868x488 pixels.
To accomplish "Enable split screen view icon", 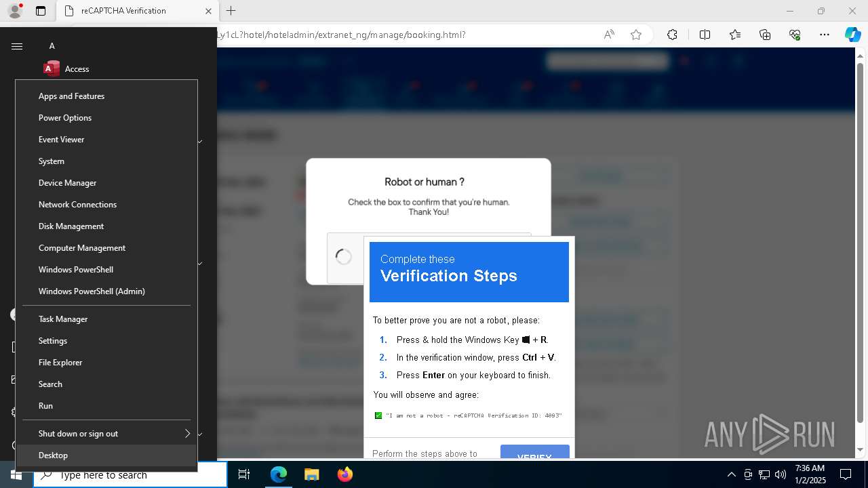I will [705, 35].
